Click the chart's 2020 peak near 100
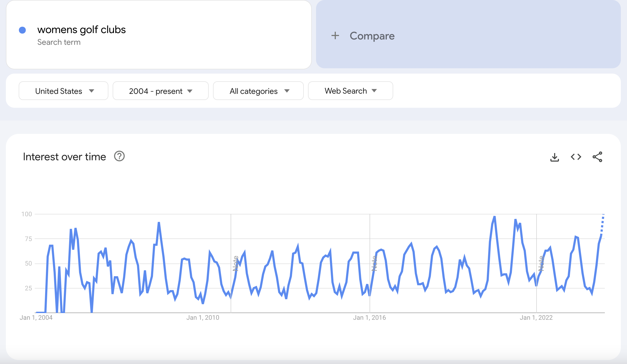Image resolution: width=627 pixels, height=364 pixels. click(x=494, y=217)
